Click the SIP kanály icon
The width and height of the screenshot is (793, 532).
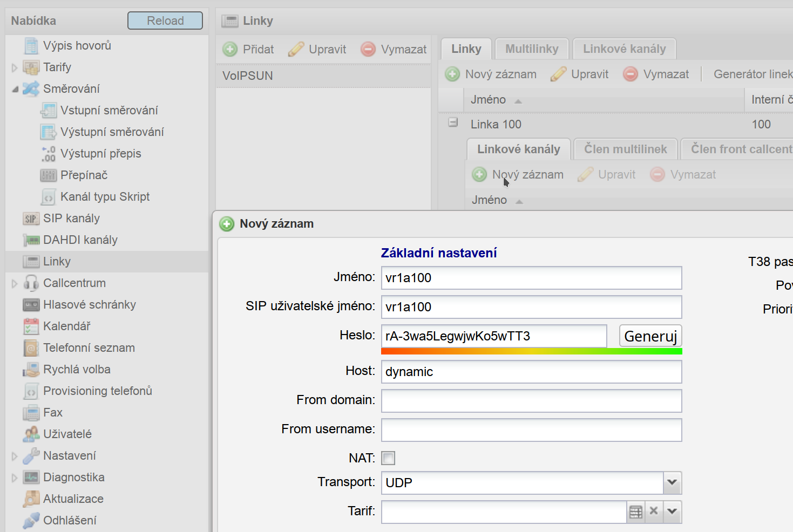[x=31, y=219]
